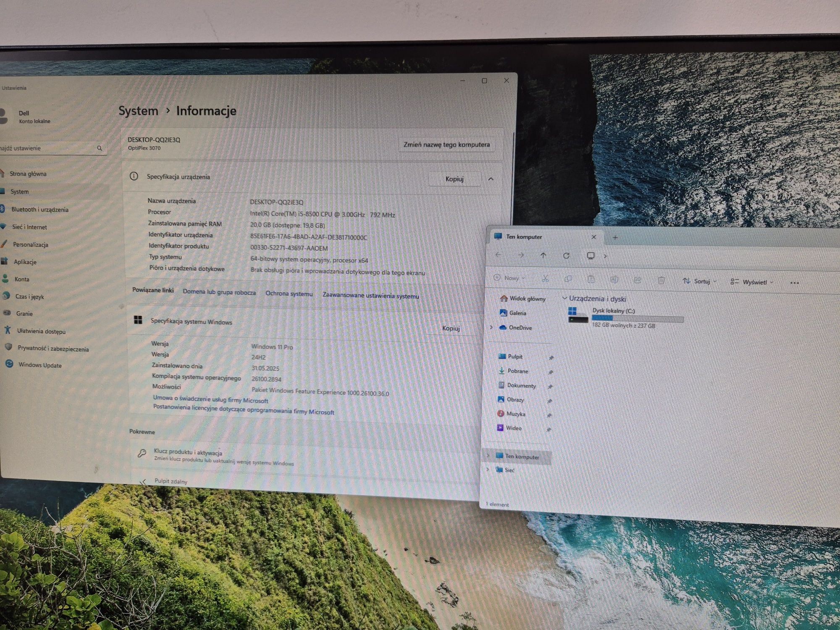Click the Forward arrow in File Explorer
The width and height of the screenshot is (840, 630).
pos(521,255)
